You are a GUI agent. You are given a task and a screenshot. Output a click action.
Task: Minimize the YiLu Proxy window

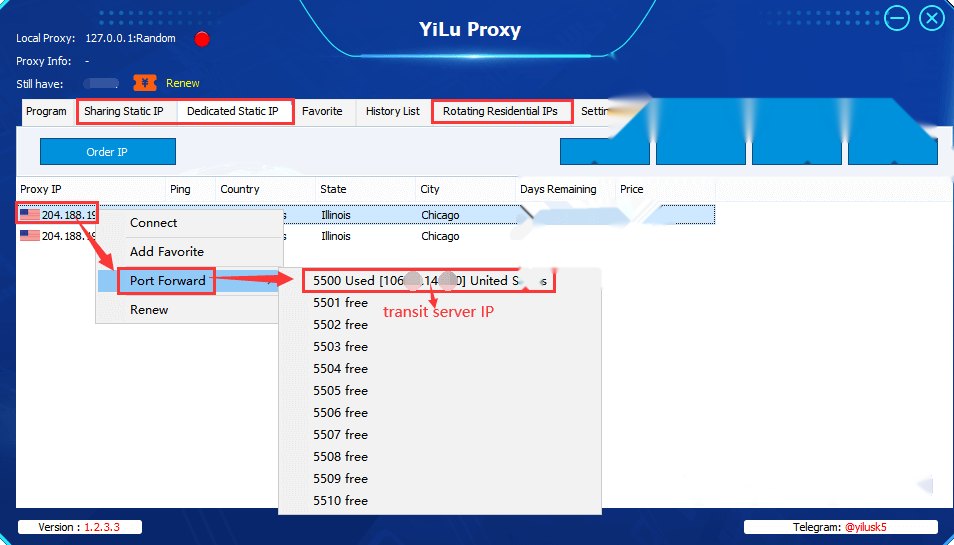pyautogui.click(x=896, y=18)
